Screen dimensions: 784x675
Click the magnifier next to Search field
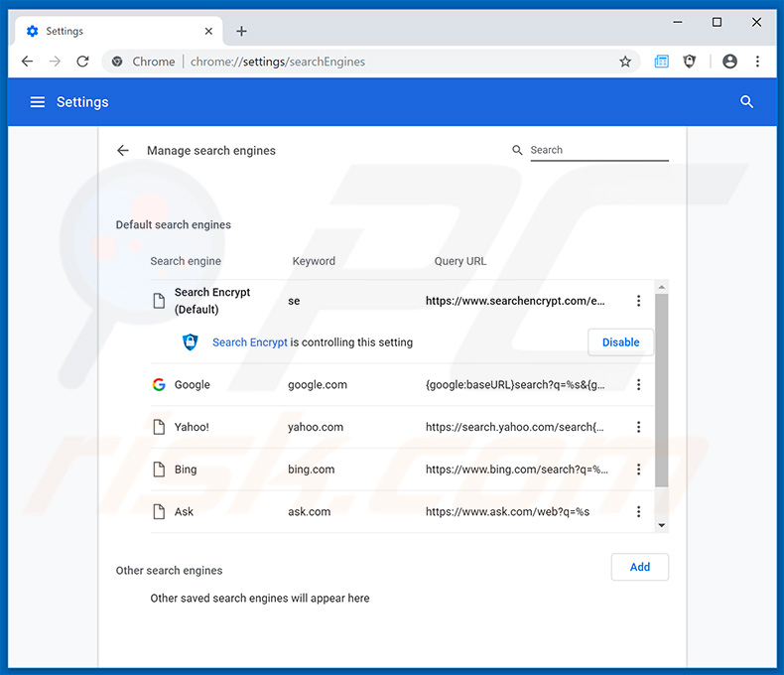517,150
